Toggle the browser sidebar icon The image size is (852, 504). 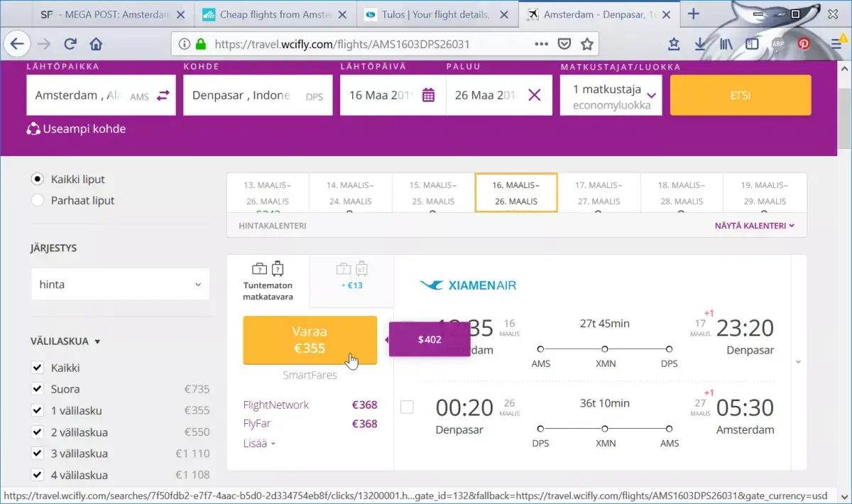point(752,44)
